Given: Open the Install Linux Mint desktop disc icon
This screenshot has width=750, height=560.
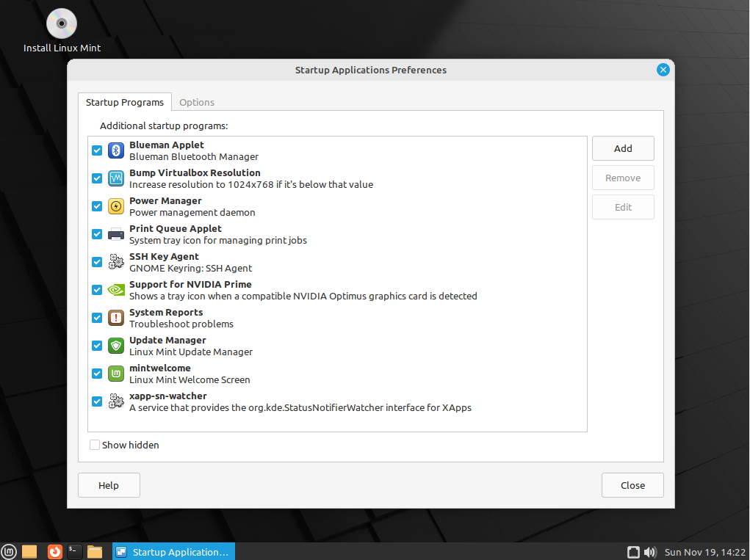Looking at the screenshot, I should (62, 23).
